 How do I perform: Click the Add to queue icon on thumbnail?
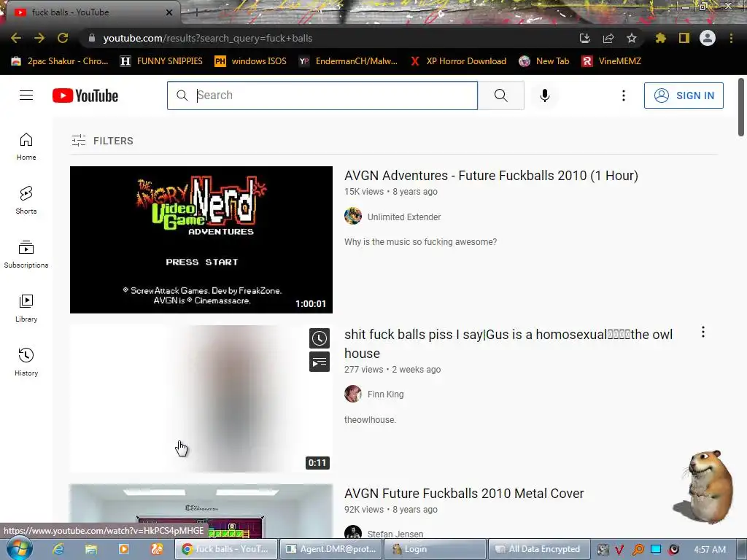[x=320, y=362]
